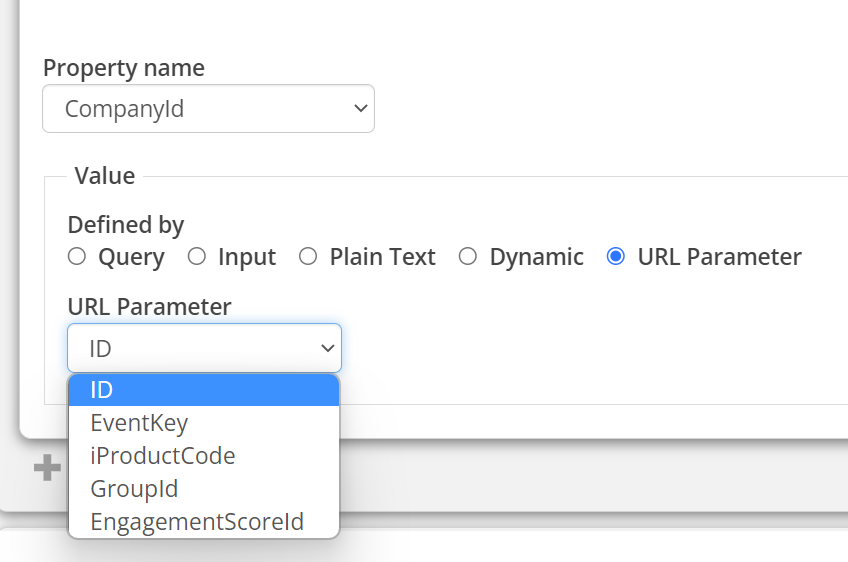Screen dimensions: 848x562
Task: Click the Property name field label
Action: (123, 68)
